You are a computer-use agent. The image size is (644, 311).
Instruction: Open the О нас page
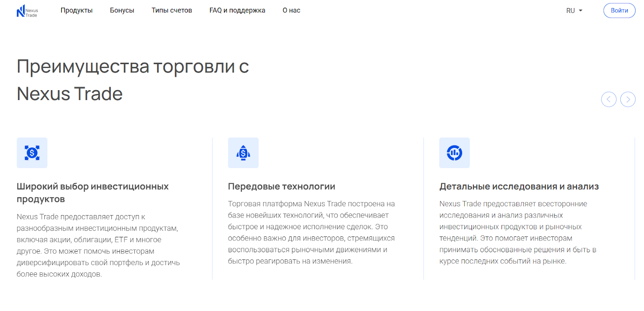click(x=291, y=10)
